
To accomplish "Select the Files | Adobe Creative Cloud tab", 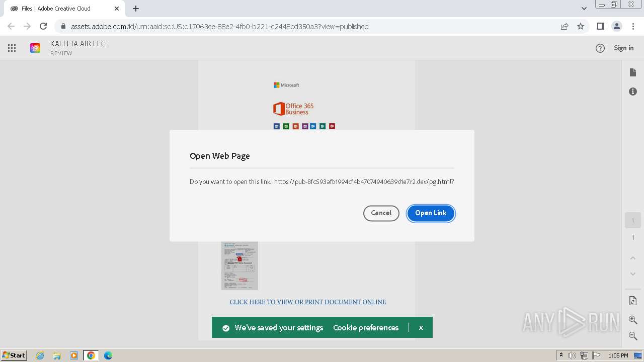I will 64,9.
